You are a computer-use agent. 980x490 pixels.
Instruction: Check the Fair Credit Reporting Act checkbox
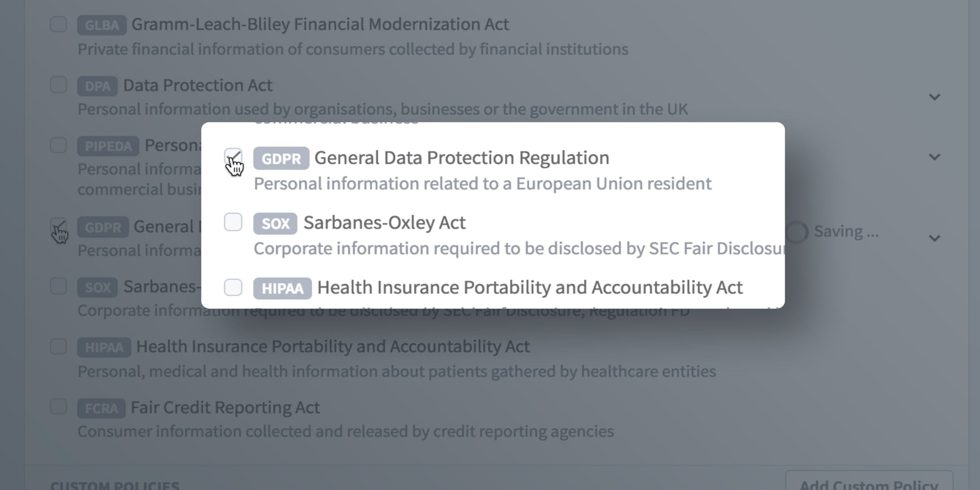click(x=59, y=407)
